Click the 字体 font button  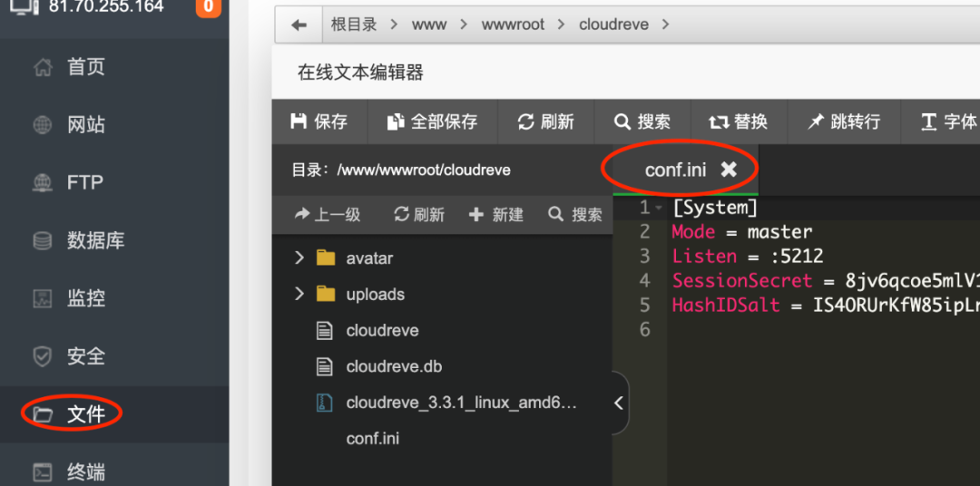pyautogui.click(x=949, y=121)
